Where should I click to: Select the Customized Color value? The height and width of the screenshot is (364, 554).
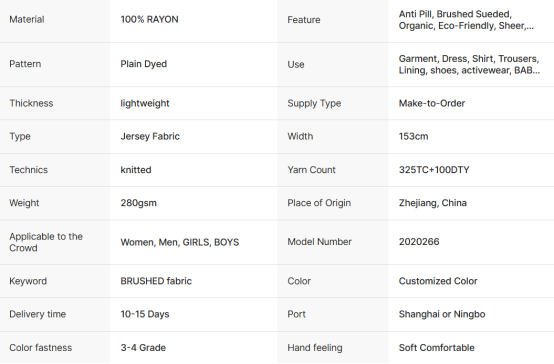(438, 281)
